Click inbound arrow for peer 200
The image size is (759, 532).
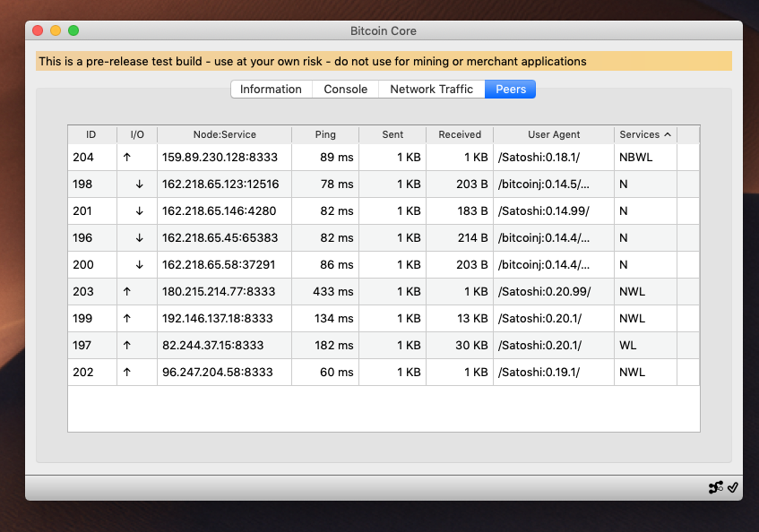coord(140,264)
